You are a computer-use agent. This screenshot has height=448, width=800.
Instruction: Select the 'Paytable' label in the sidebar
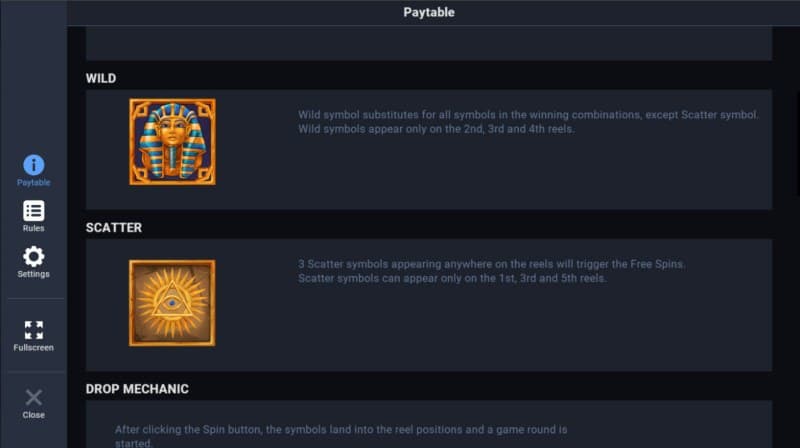click(x=33, y=183)
